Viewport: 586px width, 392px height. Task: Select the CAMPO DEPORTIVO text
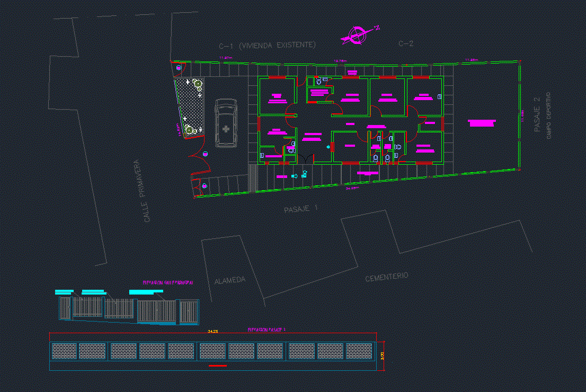pos(549,115)
